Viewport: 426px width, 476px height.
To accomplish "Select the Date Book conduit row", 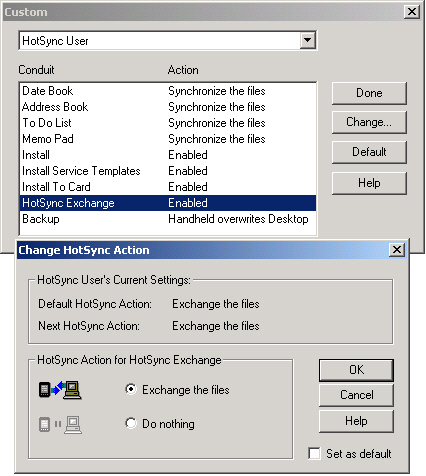I will [x=168, y=91].
